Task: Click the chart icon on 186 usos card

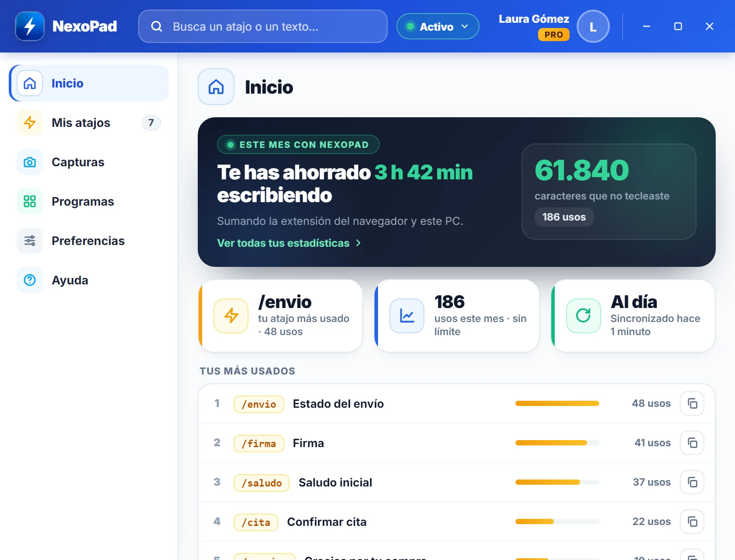Action: [x=407, y=315]
